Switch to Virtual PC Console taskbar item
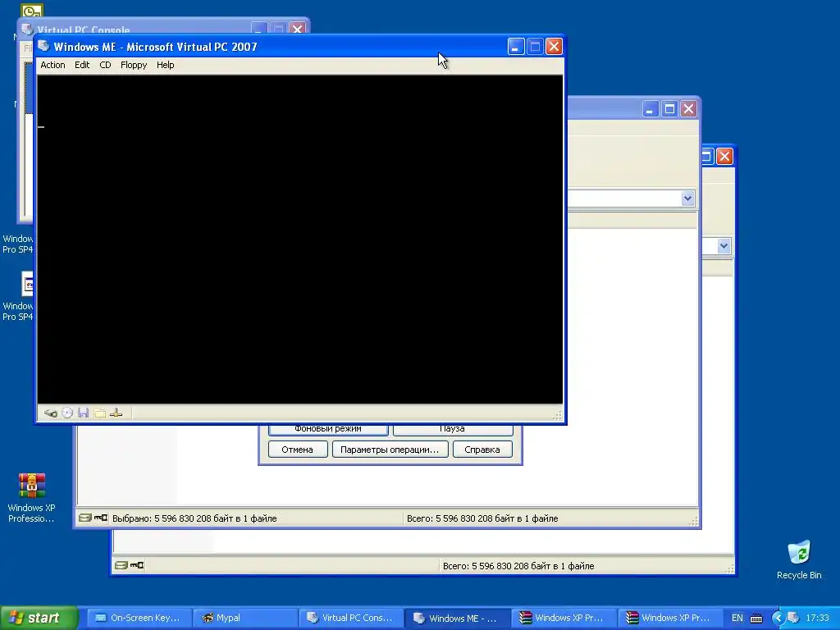The height and width of the screenshot is (630, 840). 349,618
